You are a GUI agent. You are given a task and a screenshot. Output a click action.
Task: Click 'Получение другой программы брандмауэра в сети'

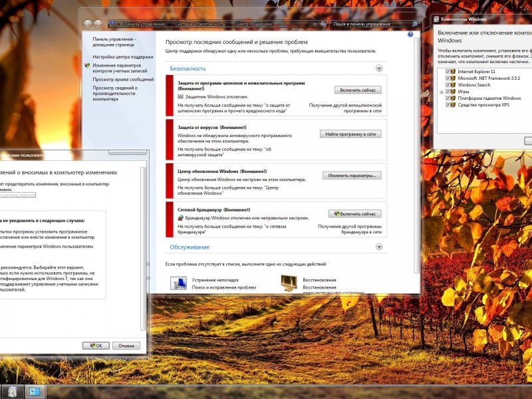(350, 229)
